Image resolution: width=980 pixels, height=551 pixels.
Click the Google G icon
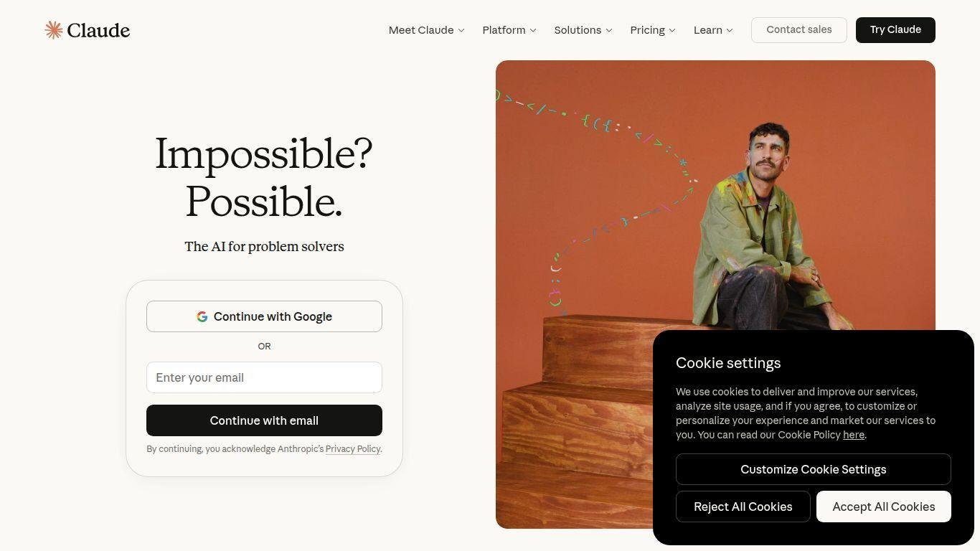click(202, 316)
